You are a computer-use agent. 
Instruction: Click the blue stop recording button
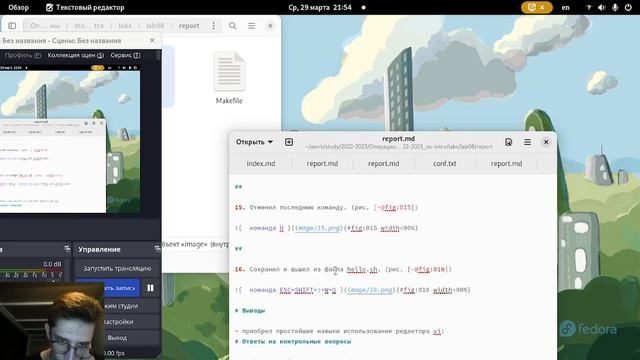pos(108,288)
